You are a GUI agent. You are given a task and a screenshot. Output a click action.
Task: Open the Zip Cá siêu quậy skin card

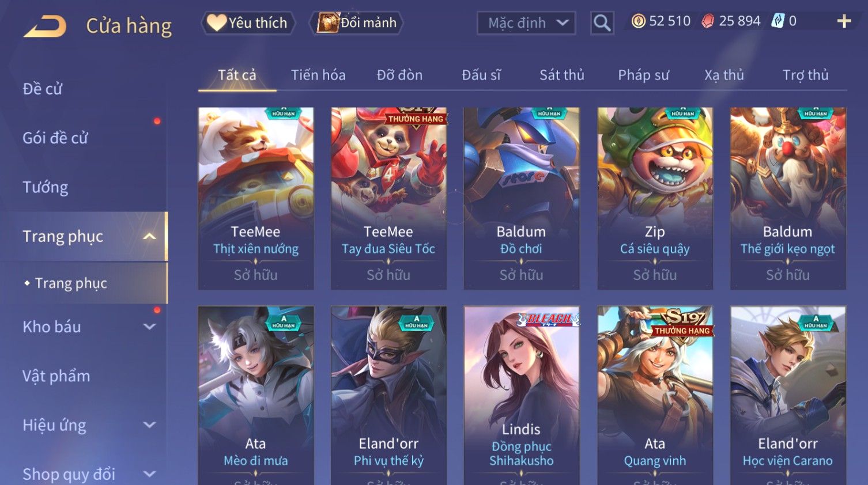tap(655, 199)
